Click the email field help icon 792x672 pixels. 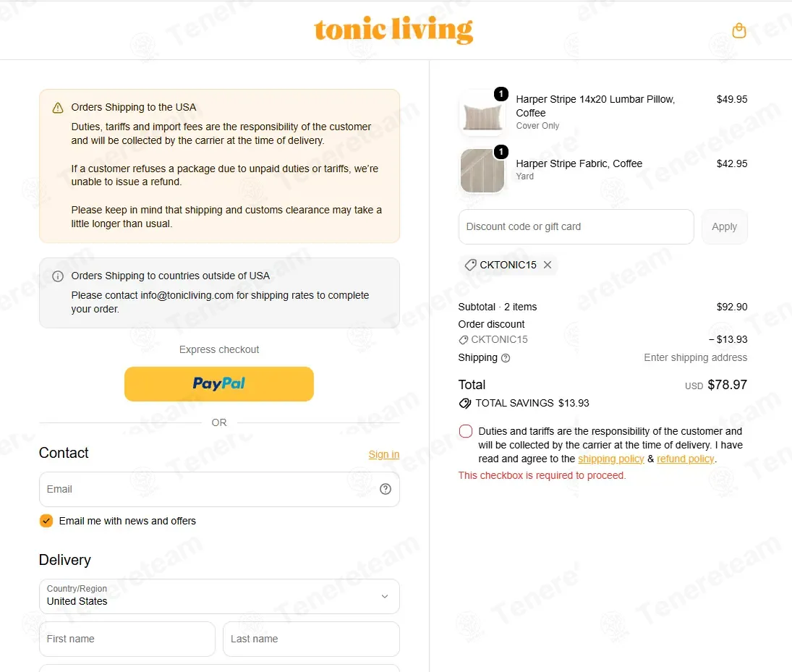(x=386, y=489)
